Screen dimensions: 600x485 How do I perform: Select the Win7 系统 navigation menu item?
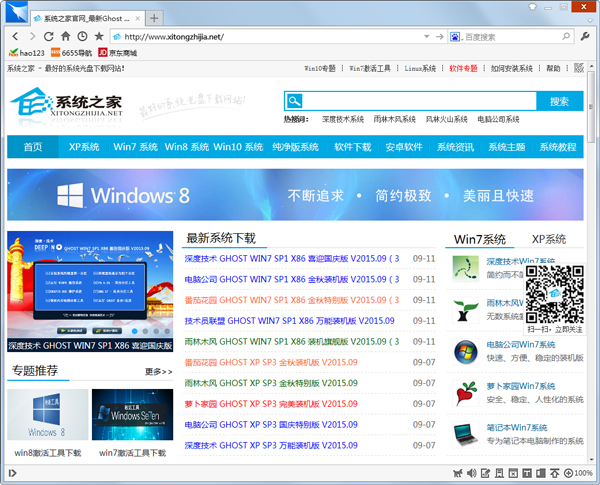pyautogui.click(x=135, y=147)
